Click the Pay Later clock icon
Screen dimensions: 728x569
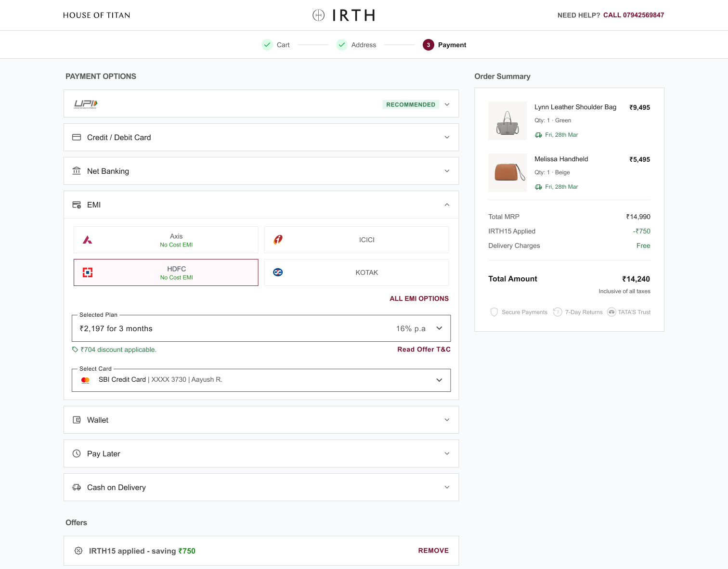point(77,453)
